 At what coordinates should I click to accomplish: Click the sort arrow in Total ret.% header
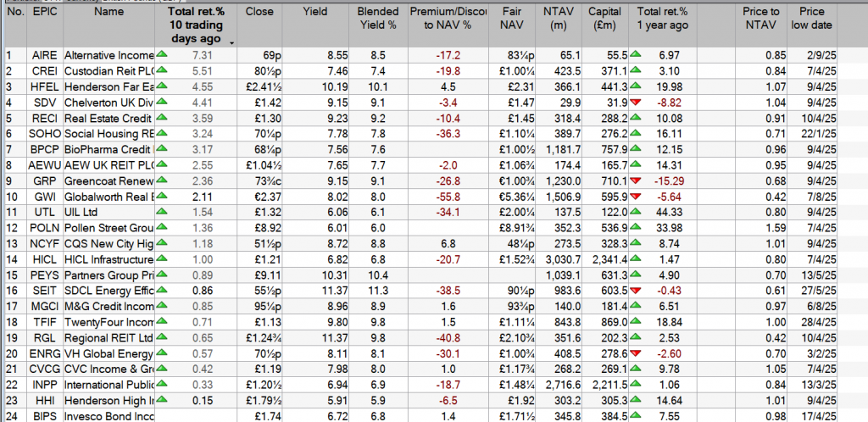click(x=232, y=42)
